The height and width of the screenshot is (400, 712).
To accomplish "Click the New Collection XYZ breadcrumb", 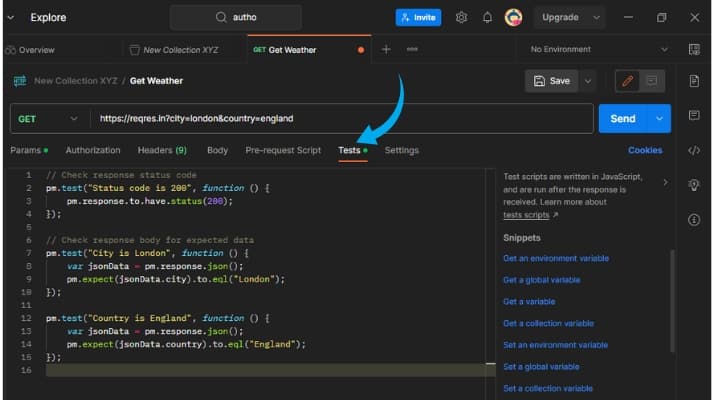I will pyautogui.click(x=76, y=81).
